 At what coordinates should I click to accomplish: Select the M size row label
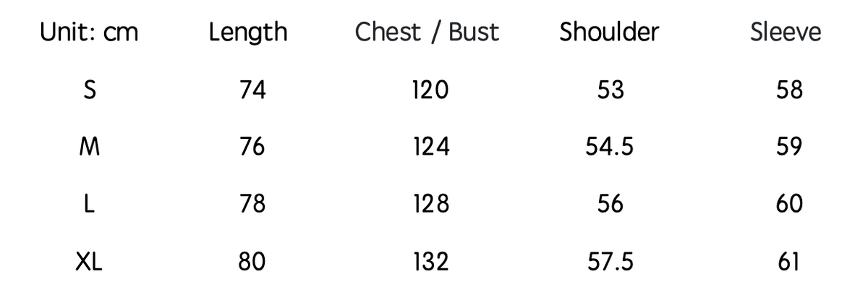[89, 148]
